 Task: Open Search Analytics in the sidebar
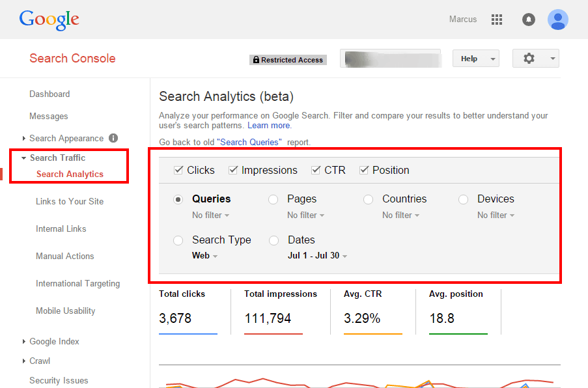tap(70, 174)
